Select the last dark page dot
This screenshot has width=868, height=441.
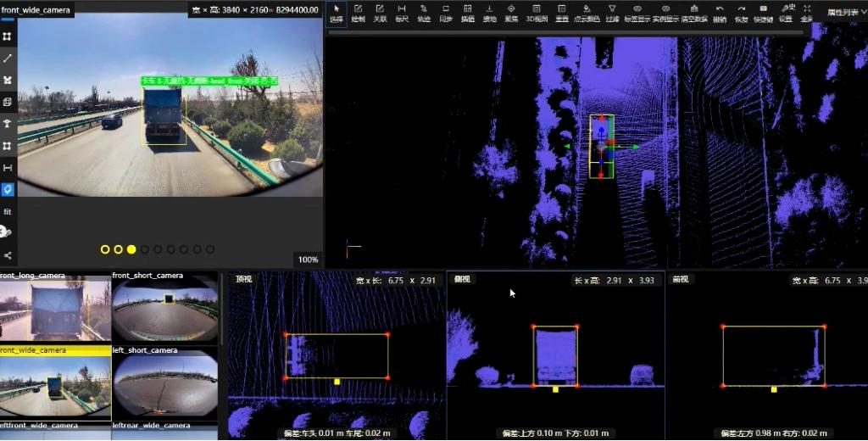click(210, 249)
